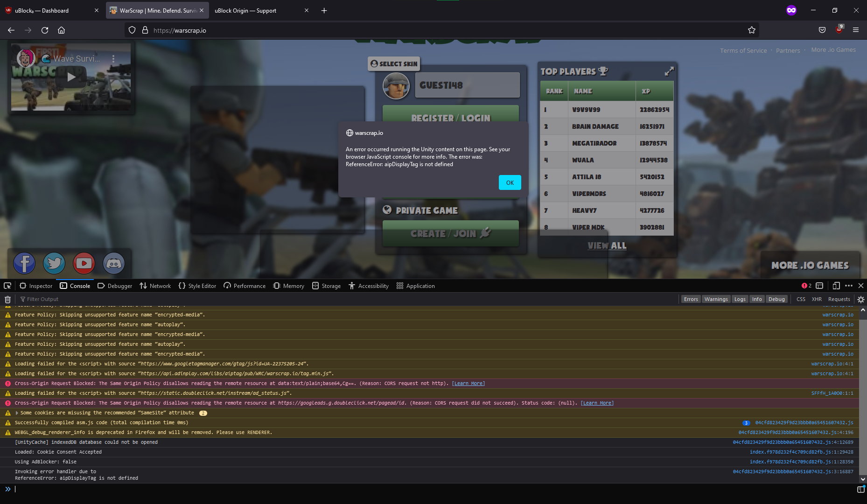
Task: Expand the SameSite cookies warning entry
Action: pyautogui.click(x=17, y=413)
